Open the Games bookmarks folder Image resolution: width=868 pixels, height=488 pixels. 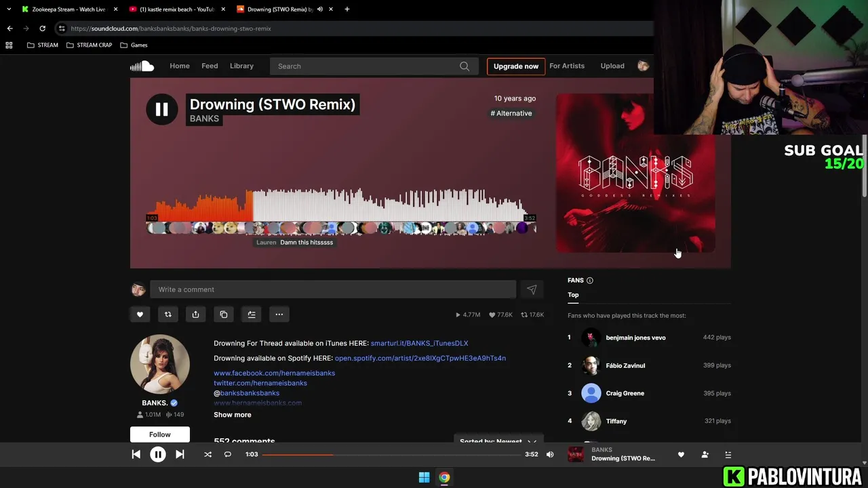[x=134, y=45]
